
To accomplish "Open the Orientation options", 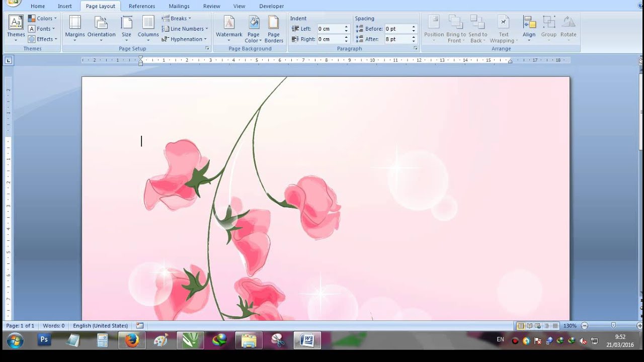I will tap(102, 28).
